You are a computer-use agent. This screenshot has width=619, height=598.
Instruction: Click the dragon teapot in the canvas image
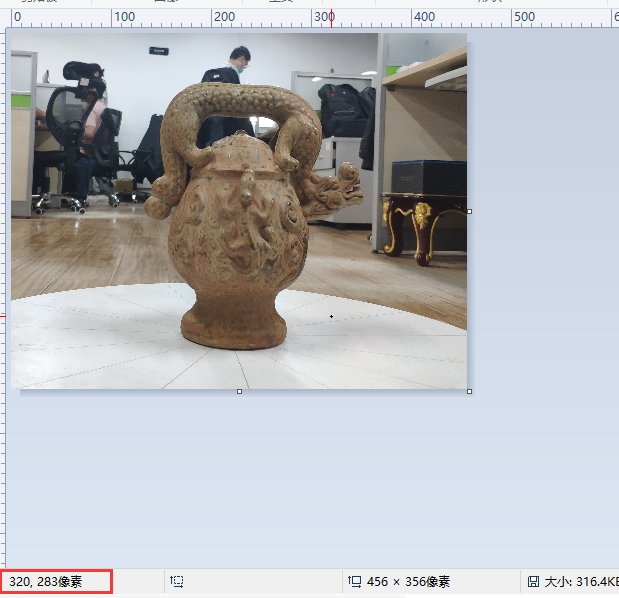pos(253,215)
